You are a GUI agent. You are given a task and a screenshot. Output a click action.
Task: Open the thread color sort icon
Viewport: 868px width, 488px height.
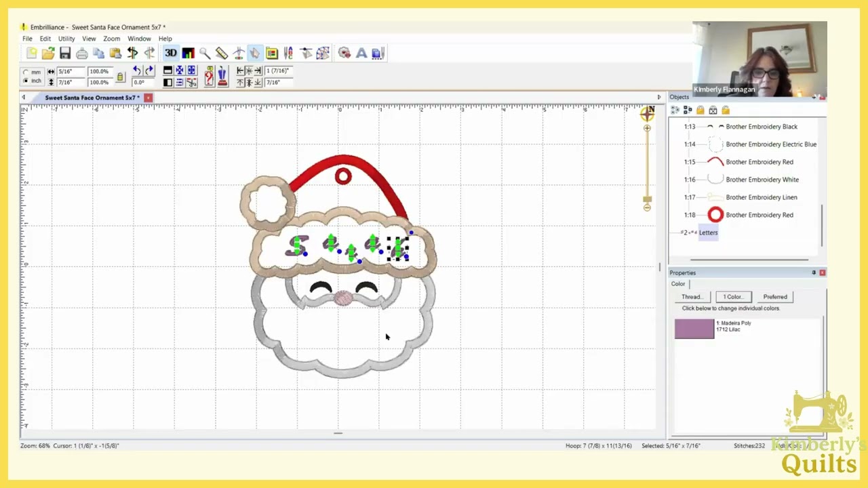coord(188,53)
